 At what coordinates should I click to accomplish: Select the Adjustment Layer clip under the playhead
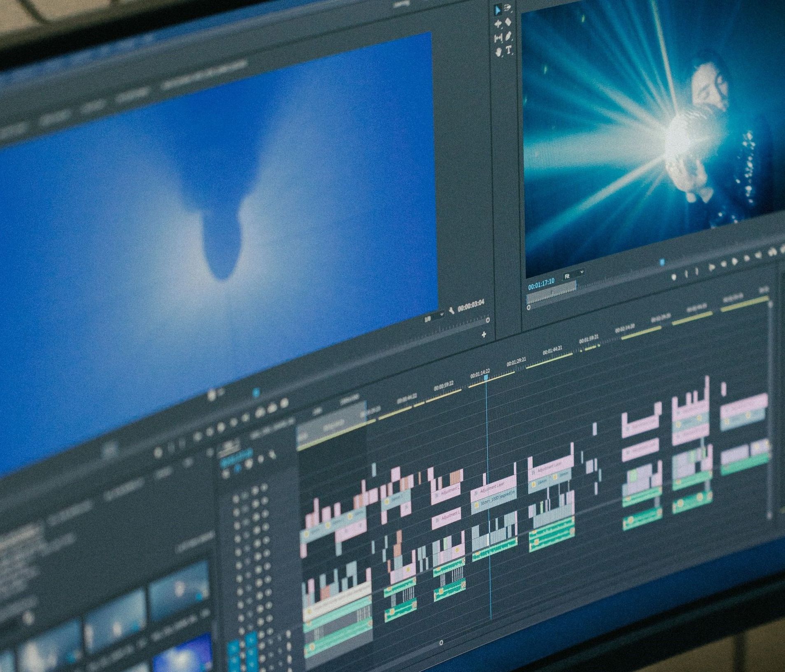click(494, 488)
